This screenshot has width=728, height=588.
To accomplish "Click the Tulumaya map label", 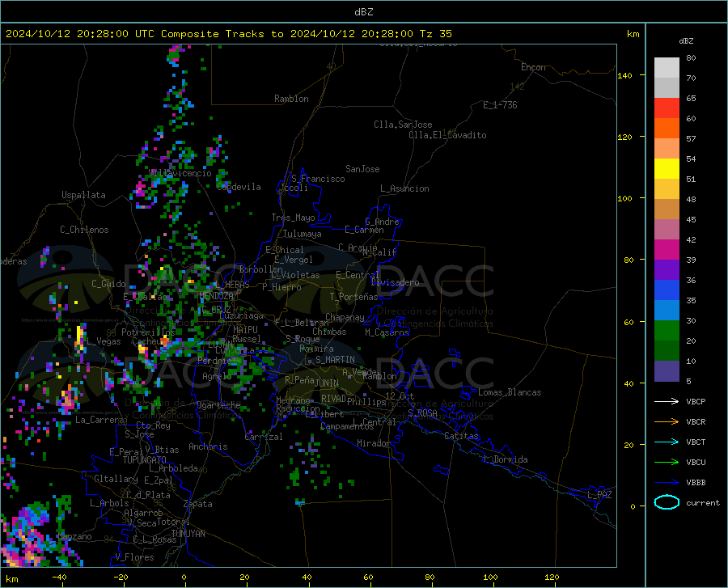I will [303, 234].
